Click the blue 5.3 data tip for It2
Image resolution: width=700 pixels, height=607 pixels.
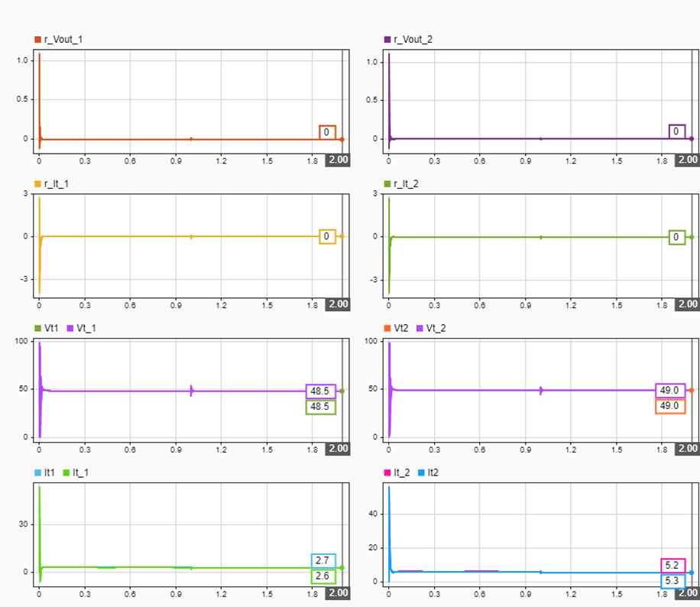672,581
